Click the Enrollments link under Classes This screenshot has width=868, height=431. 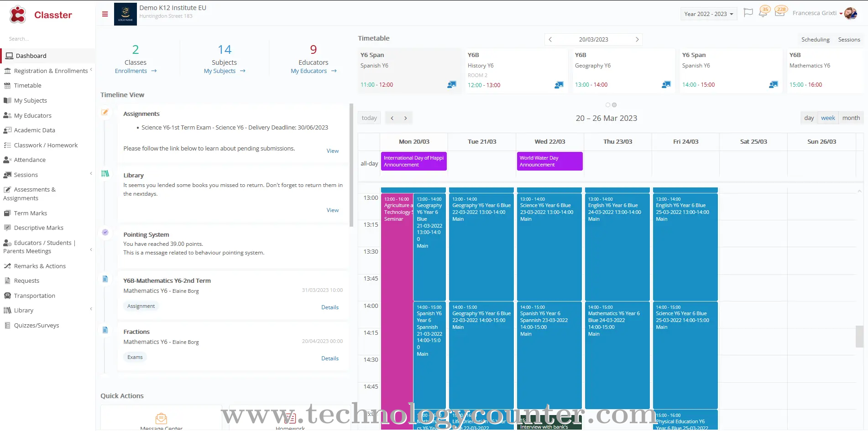tap(136, 71)
